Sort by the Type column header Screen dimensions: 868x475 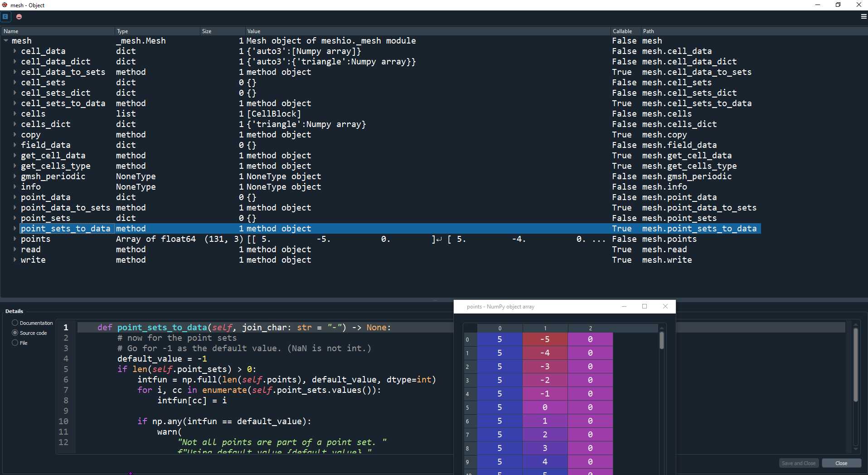tap(157, 31)
